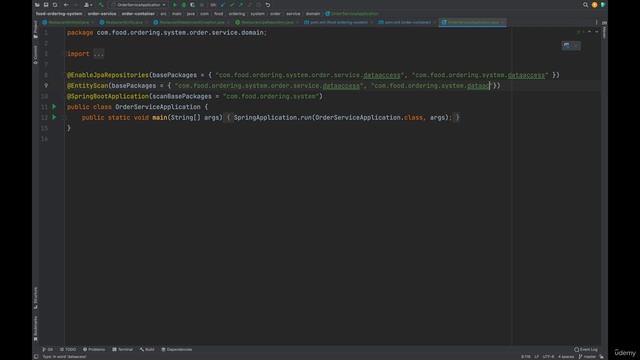Image resolution: width=640 pixels, height=360 pixels.
Task: Click run gutter icon next to class declaration
Action: point(54,107)
